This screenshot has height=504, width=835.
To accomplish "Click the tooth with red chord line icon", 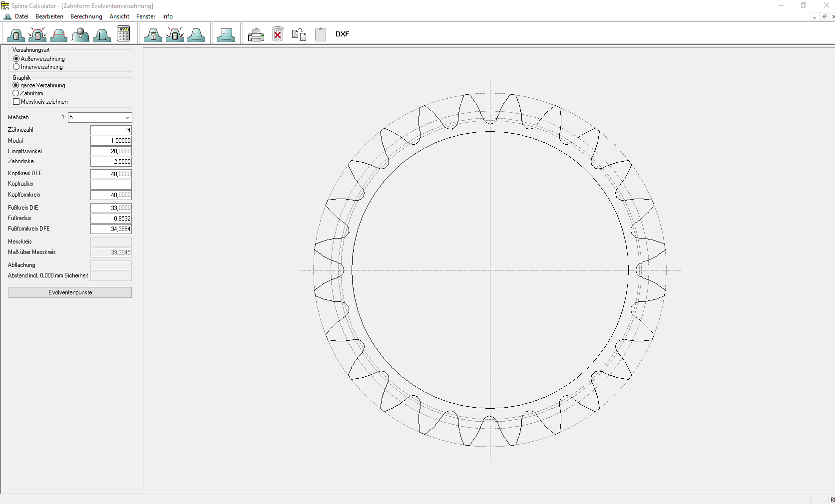I will [59, 34].
